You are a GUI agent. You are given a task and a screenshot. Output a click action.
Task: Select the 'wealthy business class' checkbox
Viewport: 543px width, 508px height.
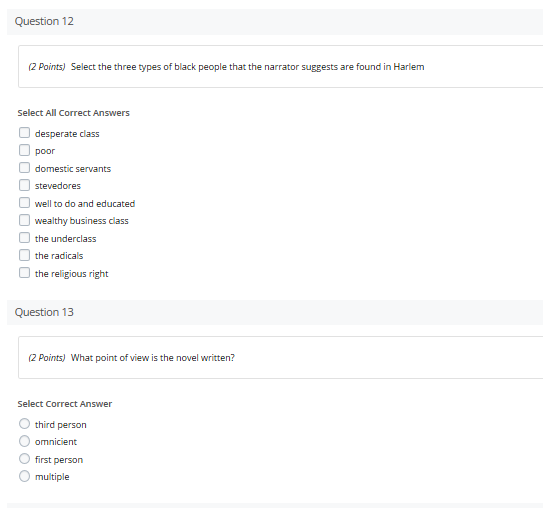point(24,220)
